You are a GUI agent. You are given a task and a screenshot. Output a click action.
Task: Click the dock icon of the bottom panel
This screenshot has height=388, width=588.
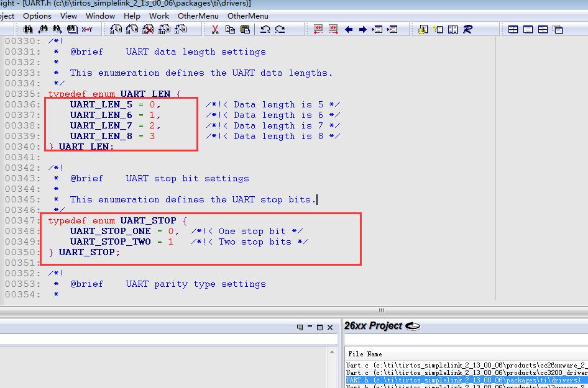pyautogui.click(x=300, y=327)
